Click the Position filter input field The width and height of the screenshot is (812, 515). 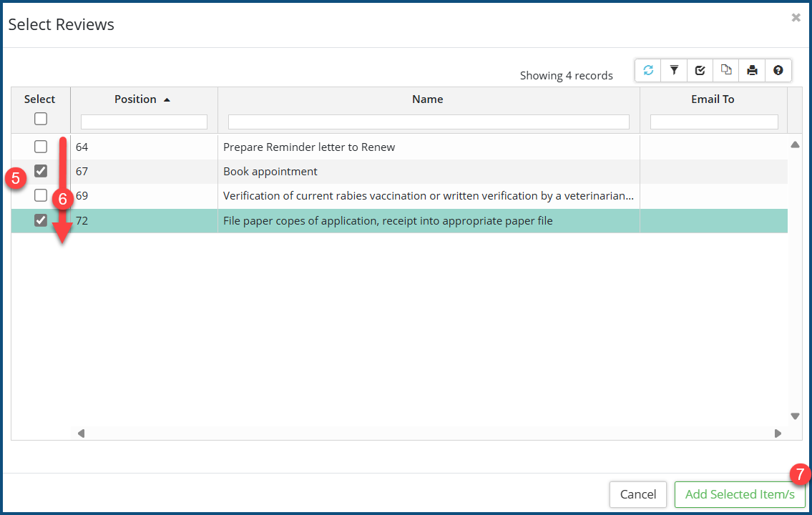point(144,122)
